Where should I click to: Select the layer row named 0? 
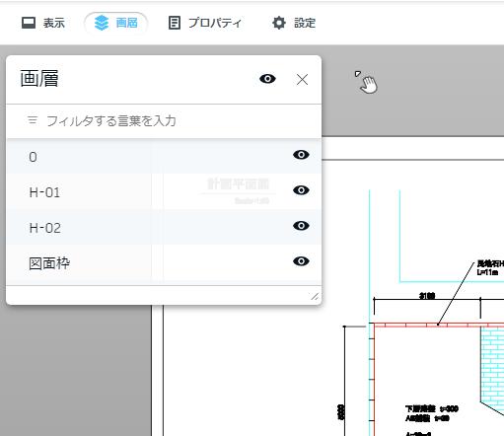[164, 156]
